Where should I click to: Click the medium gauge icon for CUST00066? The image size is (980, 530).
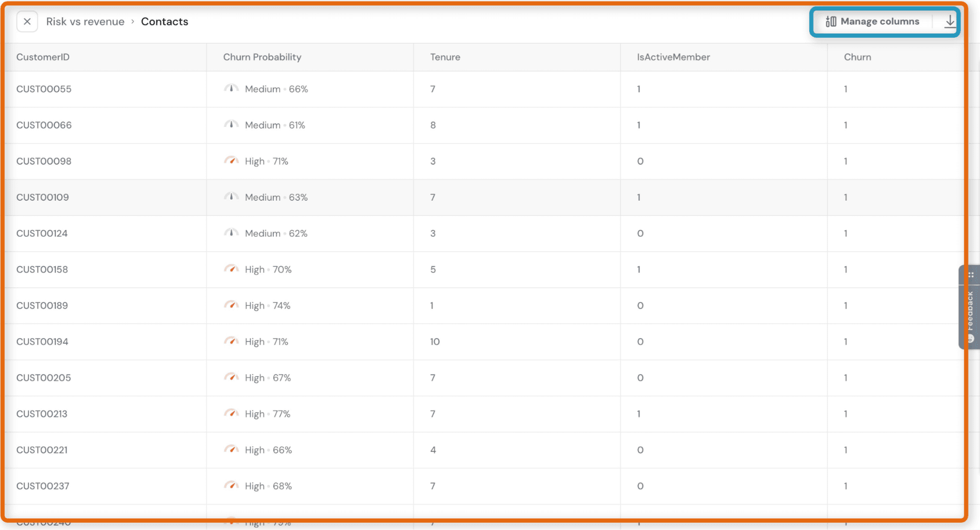click(x=231, y=124)
